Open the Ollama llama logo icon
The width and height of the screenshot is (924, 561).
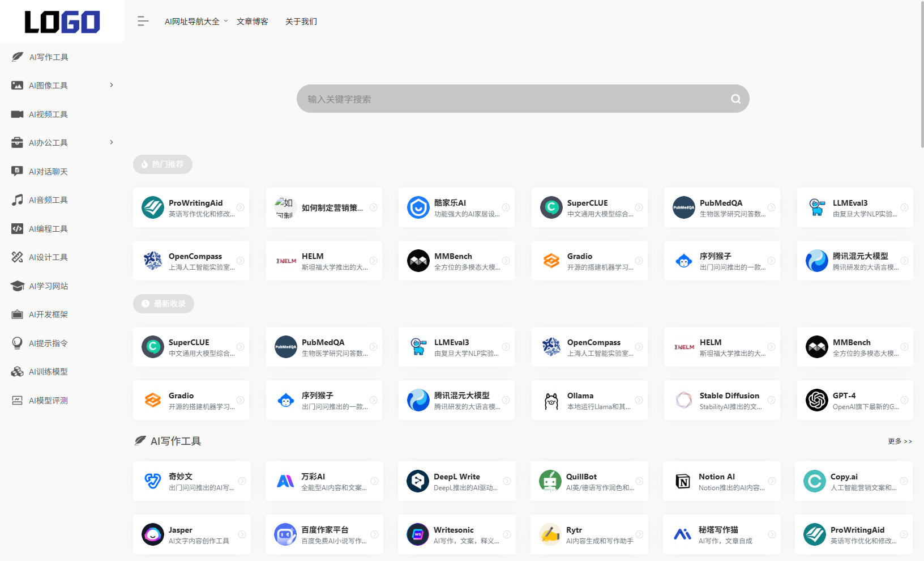click(x=551, y=400)
